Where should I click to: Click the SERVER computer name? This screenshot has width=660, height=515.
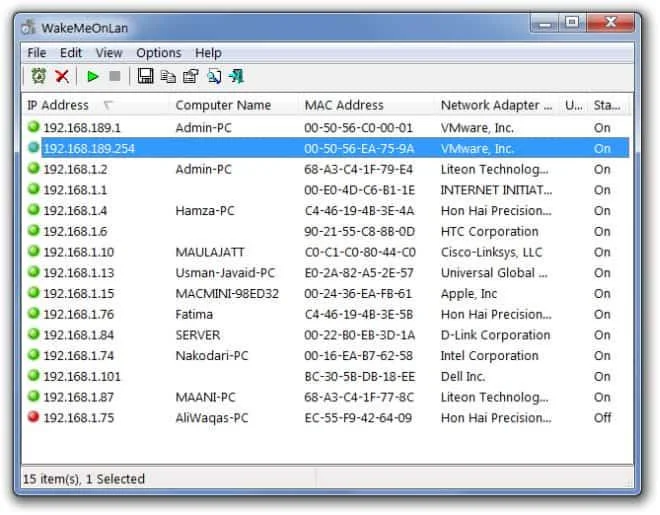tap(197, 335)
